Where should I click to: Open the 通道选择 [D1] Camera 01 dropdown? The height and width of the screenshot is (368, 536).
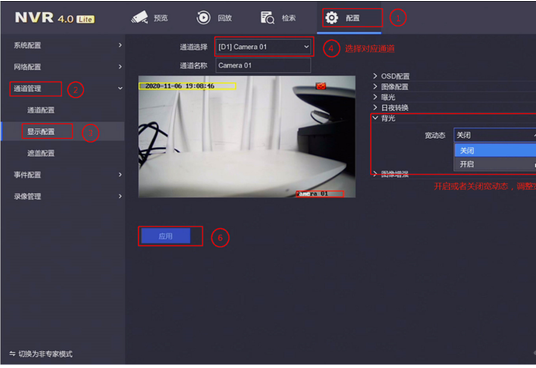pyautogui.click(x=263, y=47)
